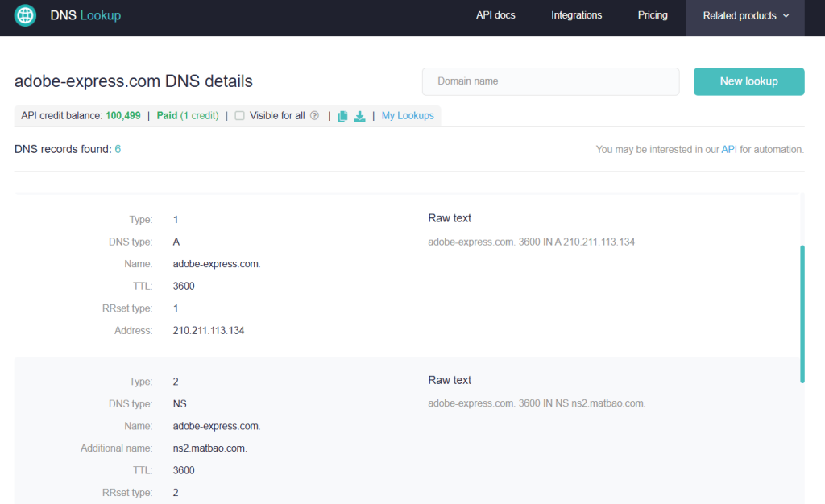The width and height of the screenshot is (825, 504).
Task: Click the DNS Lookup brand title
Action: coord(85,15)
